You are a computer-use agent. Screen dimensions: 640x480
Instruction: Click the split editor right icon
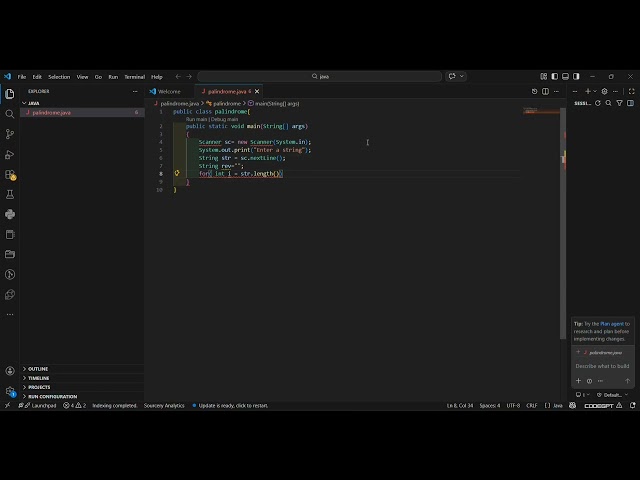[x=545, y=91]
